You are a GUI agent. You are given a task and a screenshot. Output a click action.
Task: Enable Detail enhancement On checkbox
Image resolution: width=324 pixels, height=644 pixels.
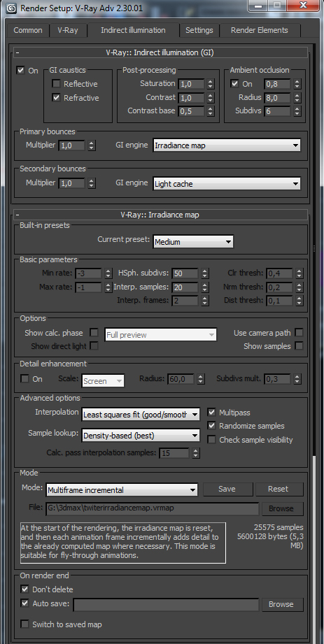pyautogui.click(x=24, y=379)
